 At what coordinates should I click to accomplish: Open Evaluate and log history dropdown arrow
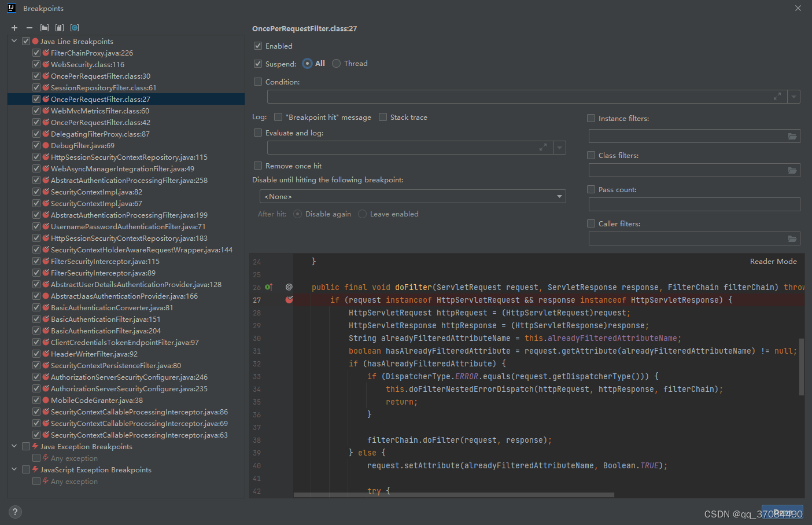559,148
